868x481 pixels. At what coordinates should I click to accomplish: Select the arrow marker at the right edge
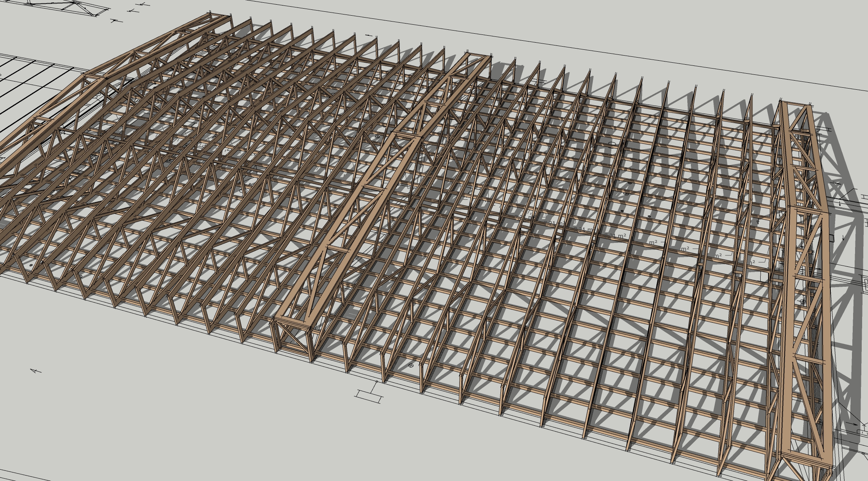click(853, 424)
